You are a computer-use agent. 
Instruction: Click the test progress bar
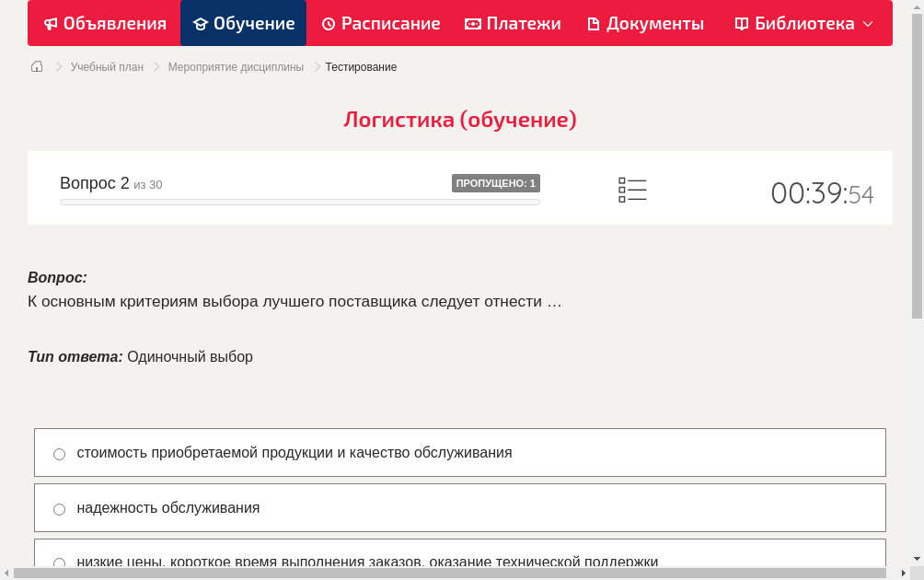pos(299,202)
